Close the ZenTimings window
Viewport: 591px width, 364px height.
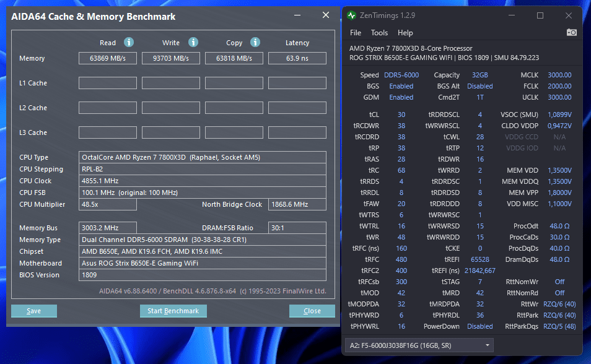tap(568, 15)
